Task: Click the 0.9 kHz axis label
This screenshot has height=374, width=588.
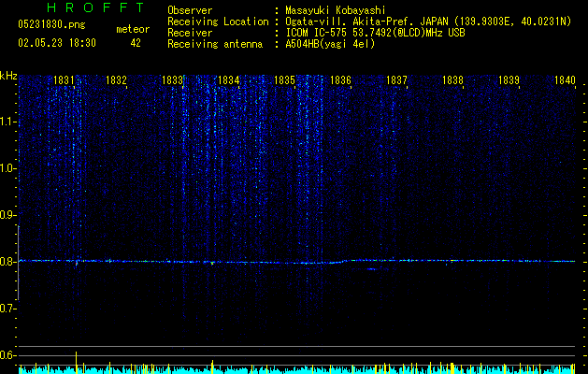Action: [x=7, y=215]
